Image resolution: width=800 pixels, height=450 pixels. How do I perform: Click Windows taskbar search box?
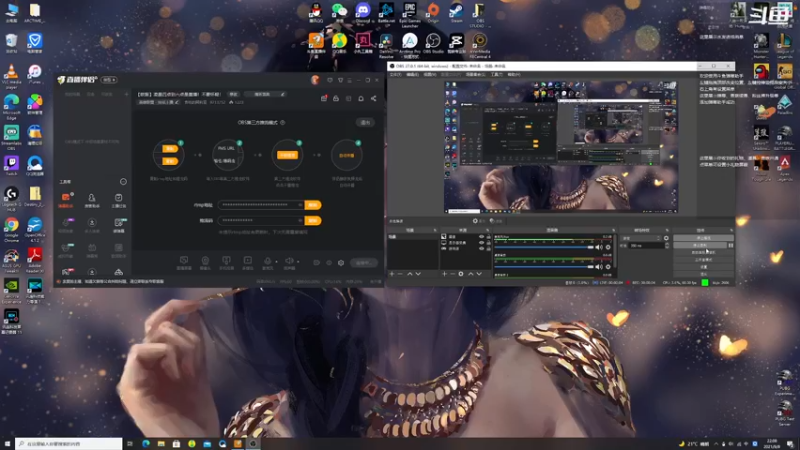coord(69,443)
